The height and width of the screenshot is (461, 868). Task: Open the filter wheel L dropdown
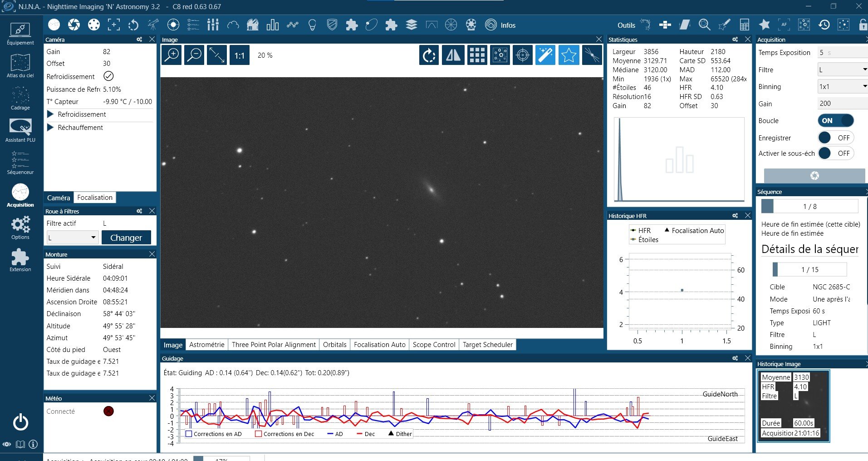pos(73,238)
